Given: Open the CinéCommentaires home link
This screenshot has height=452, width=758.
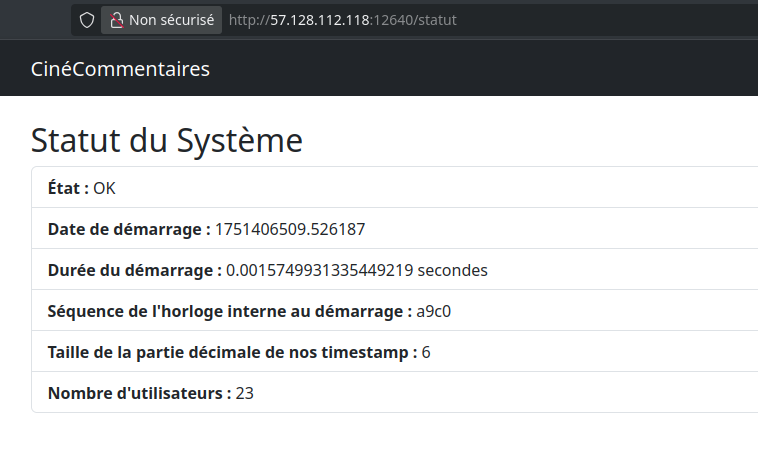Looking at the screenshot, I should point(120,69).
